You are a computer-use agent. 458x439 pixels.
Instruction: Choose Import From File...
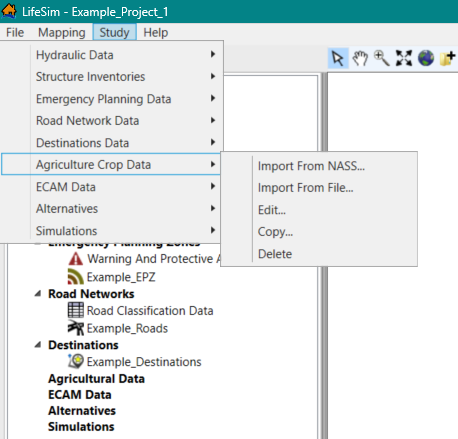click(319, 188)
